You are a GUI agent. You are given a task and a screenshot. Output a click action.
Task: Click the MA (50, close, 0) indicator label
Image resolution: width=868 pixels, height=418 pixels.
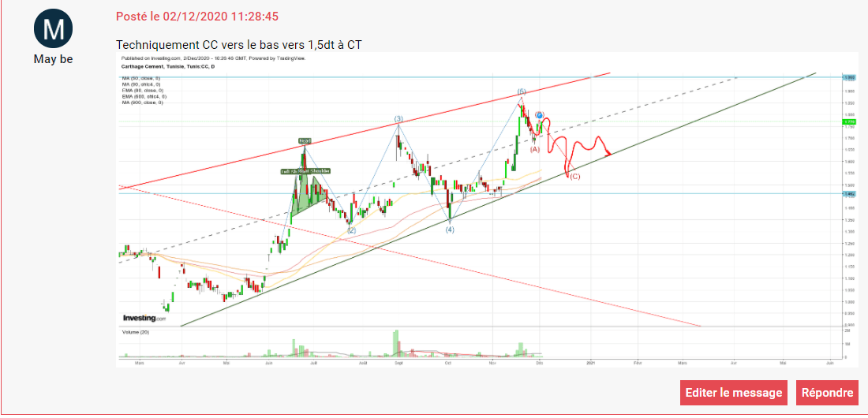142,79
